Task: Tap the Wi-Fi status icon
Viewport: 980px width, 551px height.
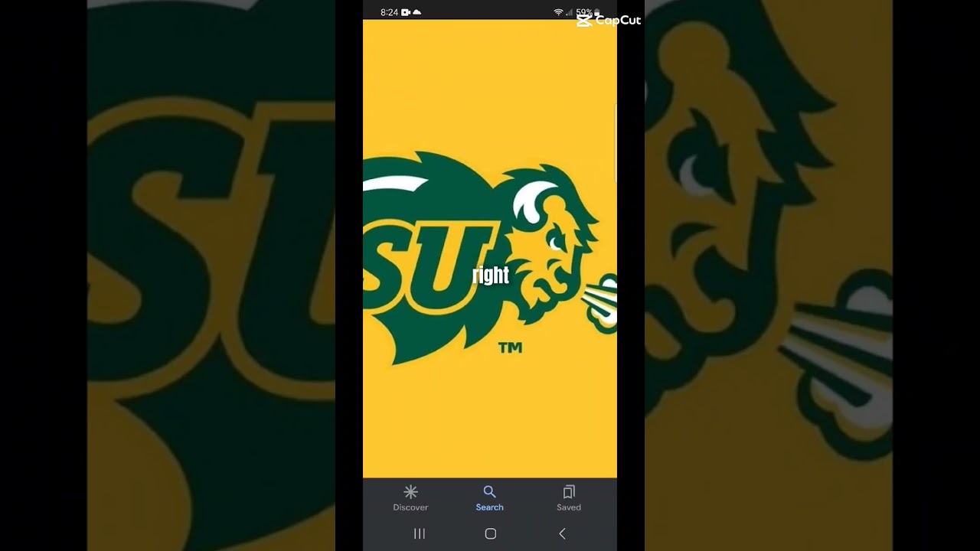Action: click(x=558, y=12)
